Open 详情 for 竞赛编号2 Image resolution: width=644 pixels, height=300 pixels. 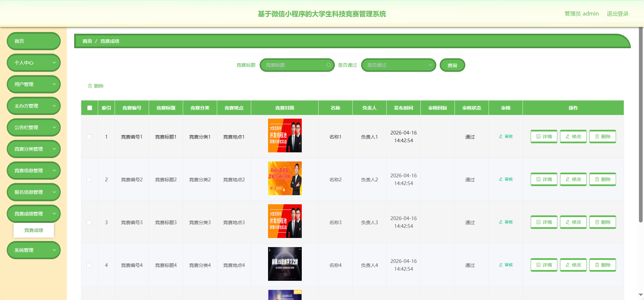point(544,179)
